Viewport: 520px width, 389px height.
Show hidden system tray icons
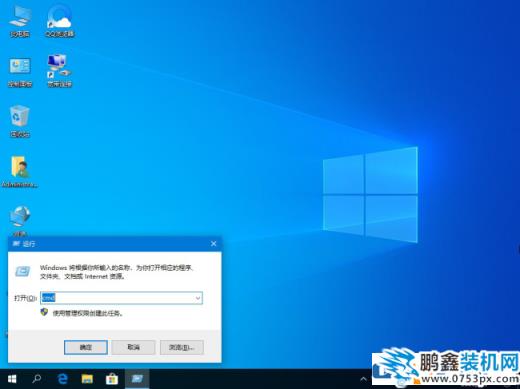[x=363, y=379]
